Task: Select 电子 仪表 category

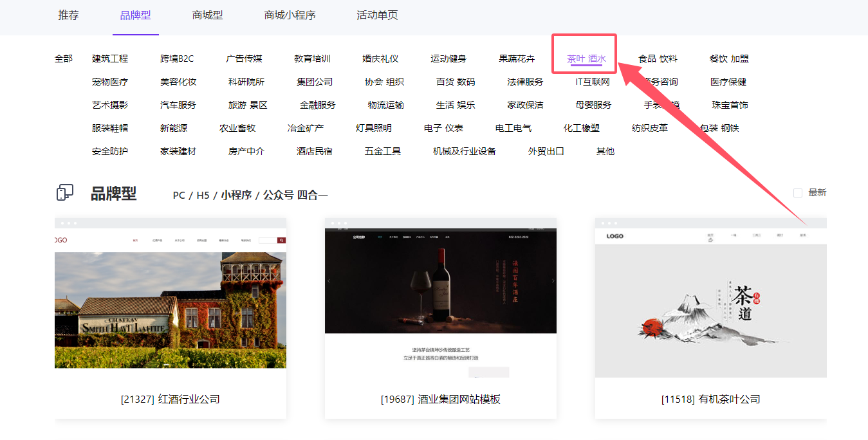Action: pos(443,128)
